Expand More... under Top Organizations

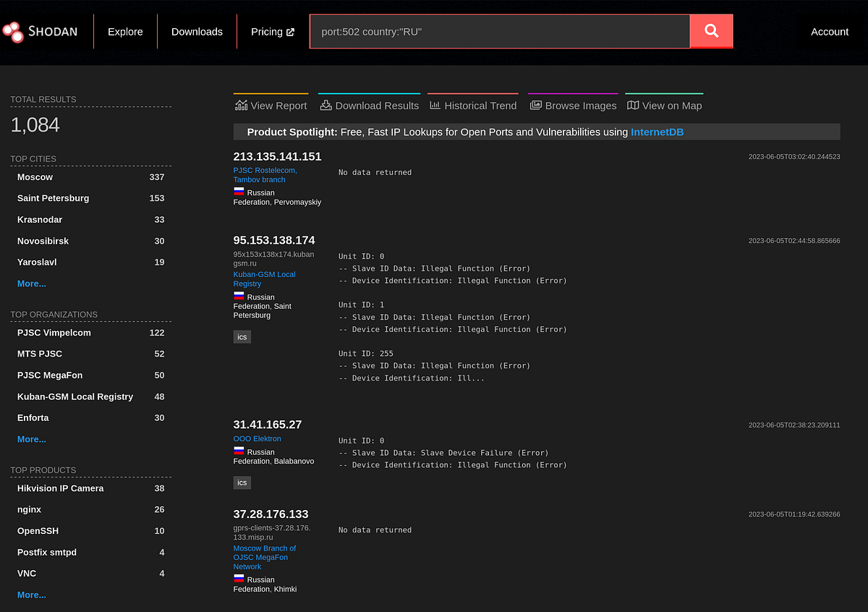(32, 439)
